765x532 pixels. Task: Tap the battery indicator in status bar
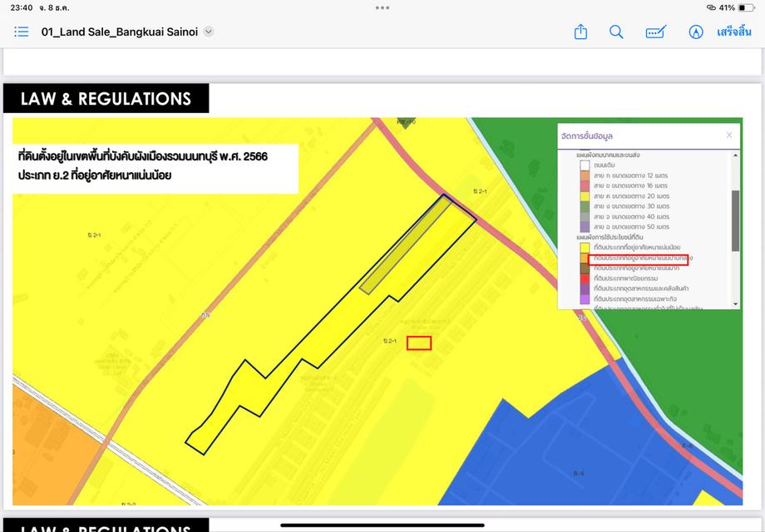point(748,7)
